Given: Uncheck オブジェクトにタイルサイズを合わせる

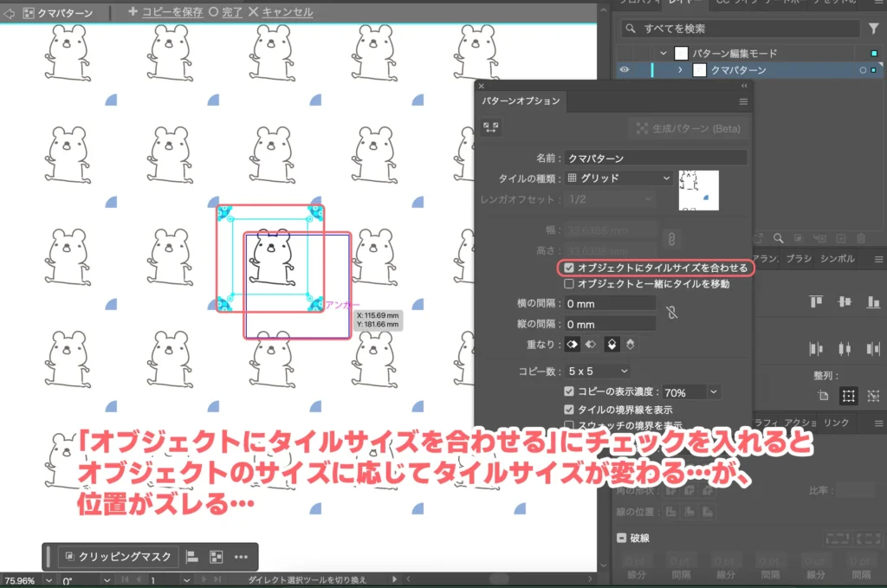Looking at the screenshot, I should [x=570, y=267].
